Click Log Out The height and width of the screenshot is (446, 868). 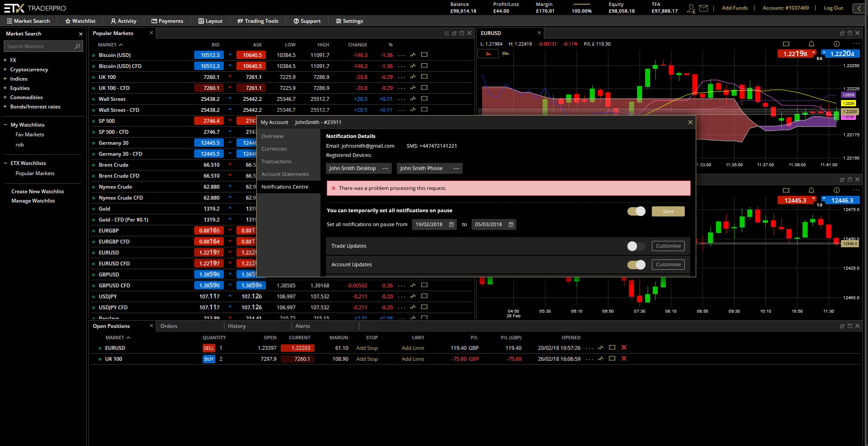[x=833, y=8]
